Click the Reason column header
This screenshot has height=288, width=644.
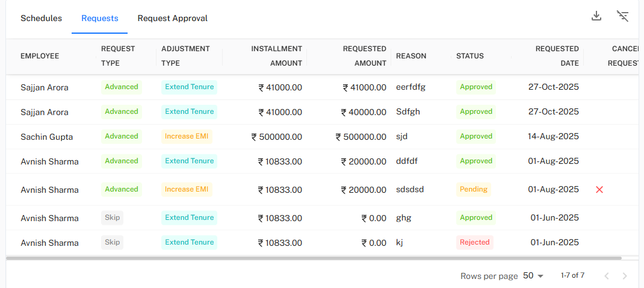point(411,56)
